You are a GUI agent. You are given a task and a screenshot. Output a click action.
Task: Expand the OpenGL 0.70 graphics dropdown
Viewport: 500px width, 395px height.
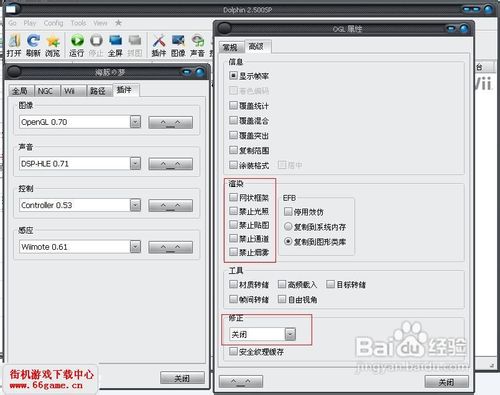click(x=135, y=122)
